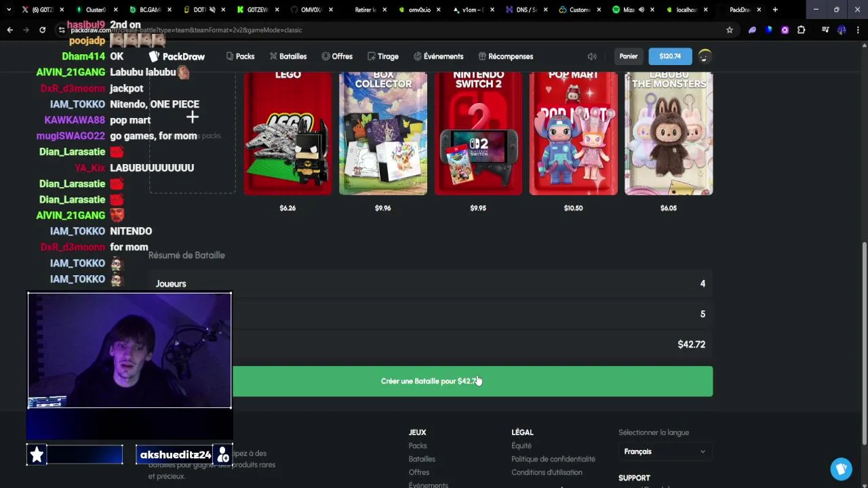Click the Joueurs row label
This screenshot has width=868, height=488.
(171, 284)
